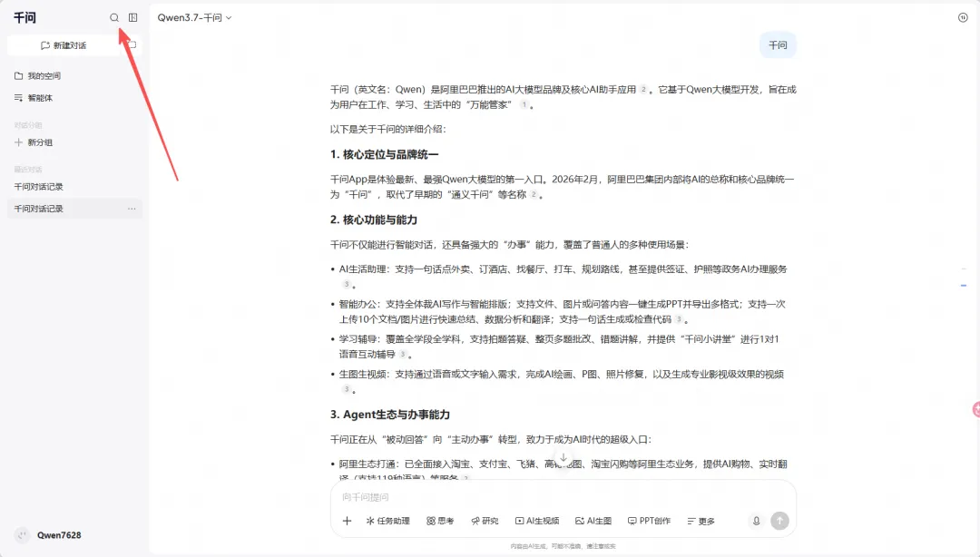Image resolution: width=980 pixels, height=557 pixels.
Task: Click the scroll-to-bottom arrow above the input
Action: coord(563,458)
